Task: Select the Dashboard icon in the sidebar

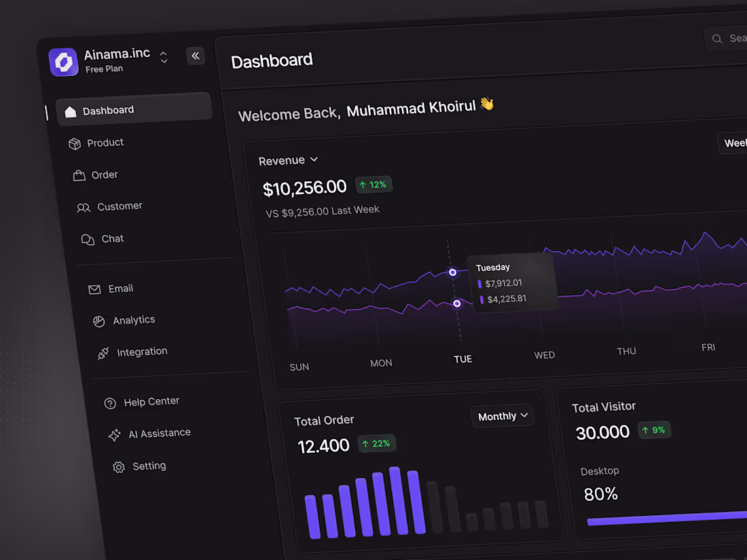Action: (x=71, y=111)
